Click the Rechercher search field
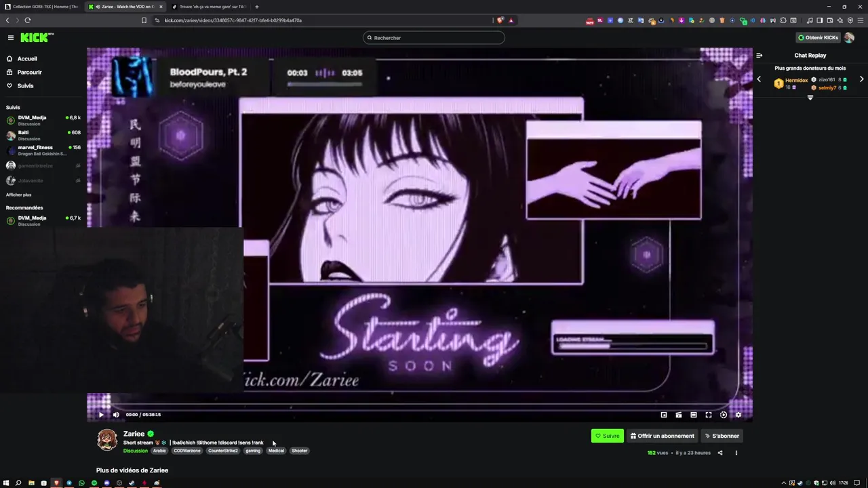This screenshot has width=868, height=488. click(434, 38)
